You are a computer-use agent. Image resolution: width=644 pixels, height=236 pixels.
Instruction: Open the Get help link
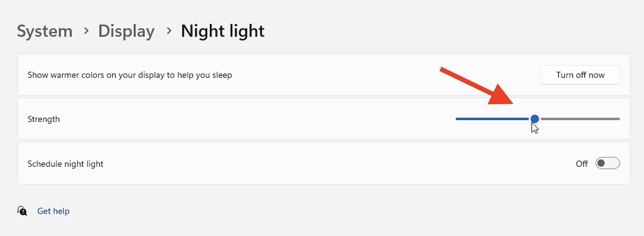click(x=53, y=211)
